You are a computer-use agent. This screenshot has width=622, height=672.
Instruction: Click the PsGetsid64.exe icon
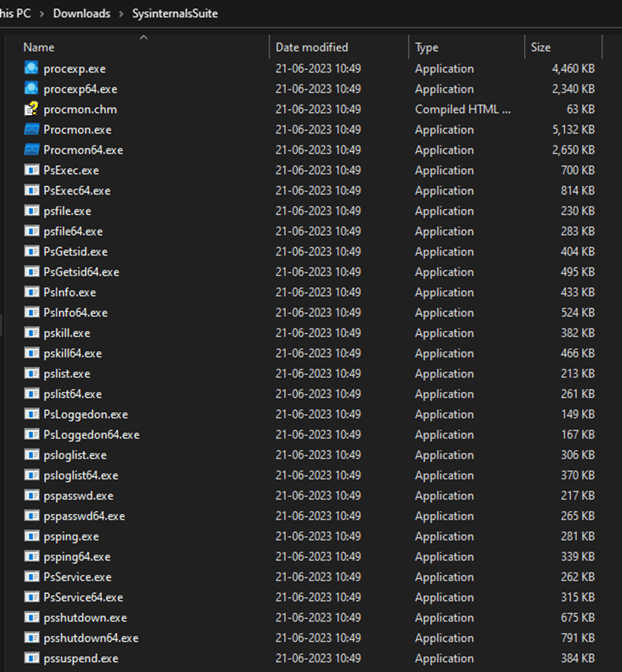point(31,272)
